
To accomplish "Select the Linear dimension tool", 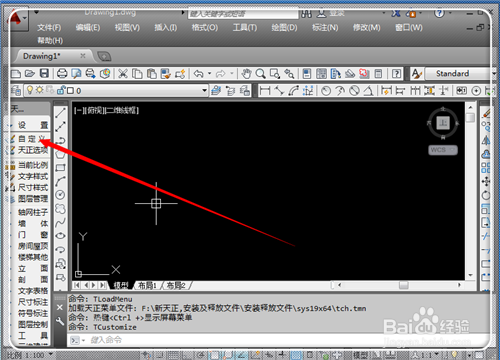I will click(265, 90).
